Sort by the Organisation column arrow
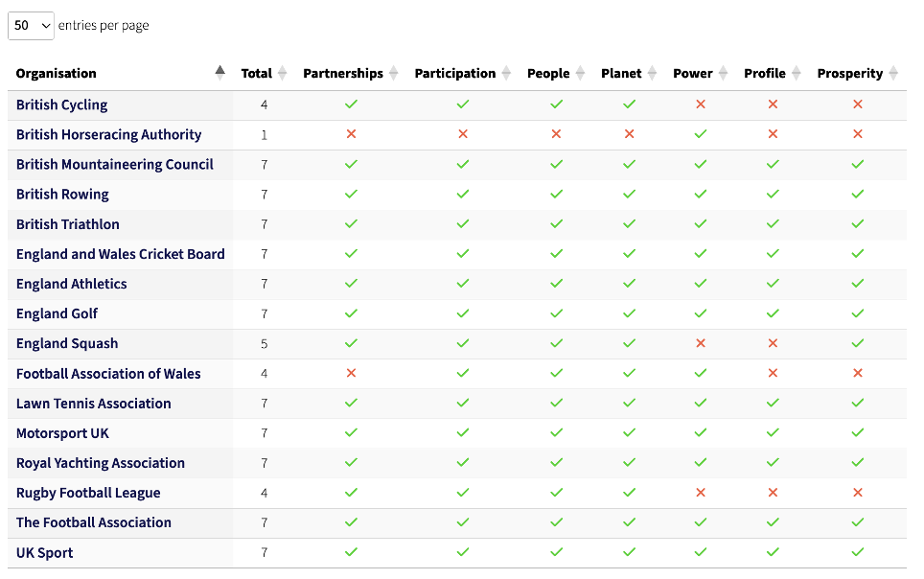 (x=220, y=72)
